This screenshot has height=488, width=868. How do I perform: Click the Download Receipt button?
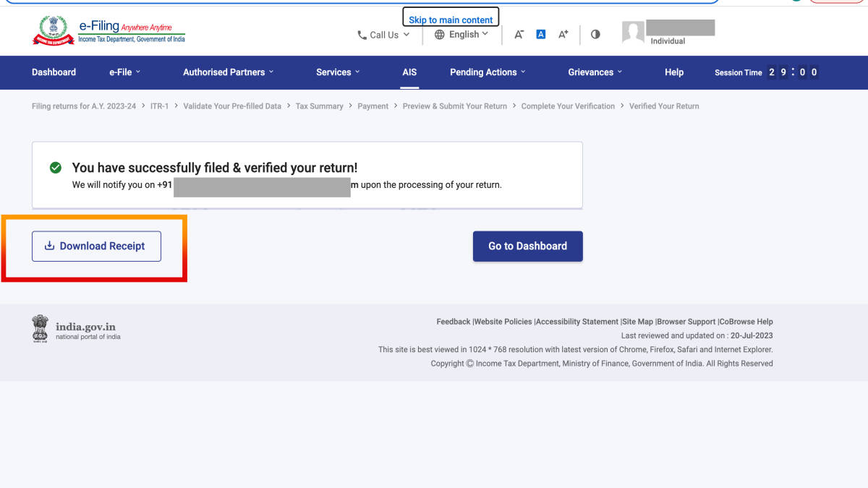(x=96, y=246)
